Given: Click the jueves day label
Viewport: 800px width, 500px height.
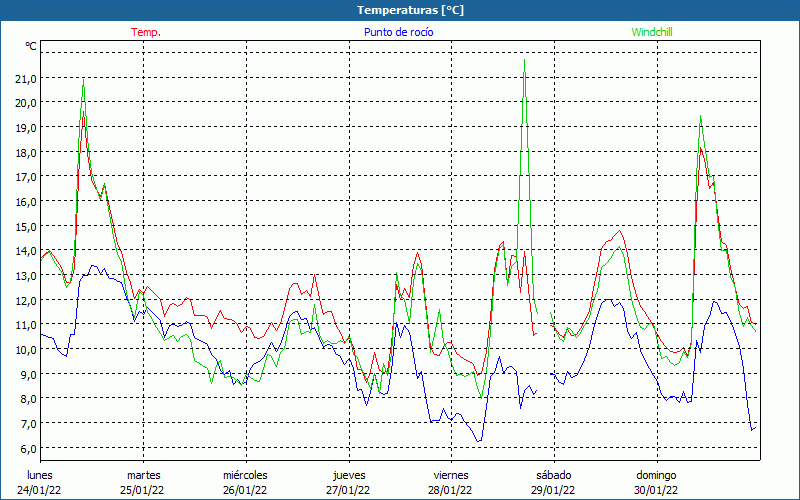Looking at the screenshot, I should pos(349,475).
